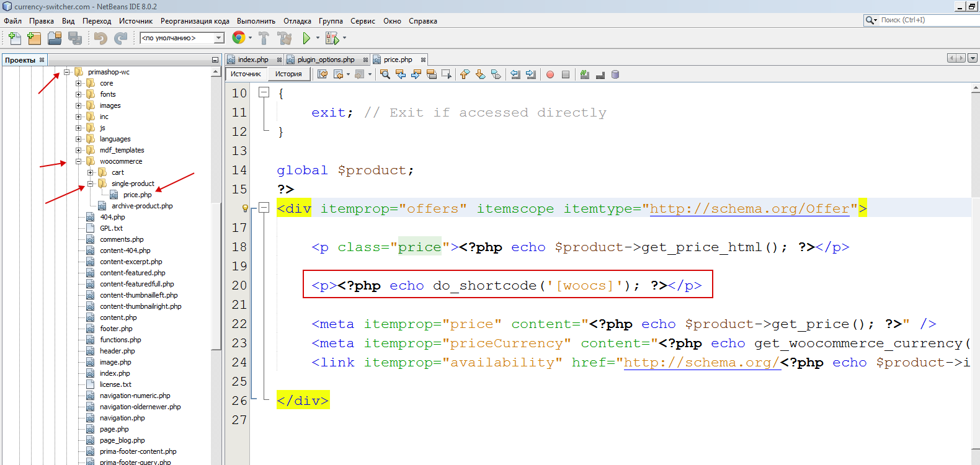Minimize the Проекты panel

click(x=215, y=60)
